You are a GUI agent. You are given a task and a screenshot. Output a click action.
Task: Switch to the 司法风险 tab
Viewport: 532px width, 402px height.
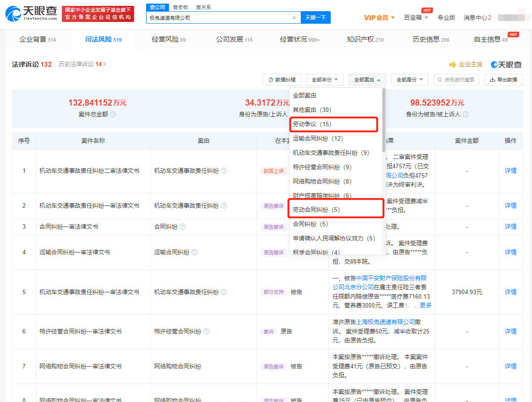[x=103, y=39]
